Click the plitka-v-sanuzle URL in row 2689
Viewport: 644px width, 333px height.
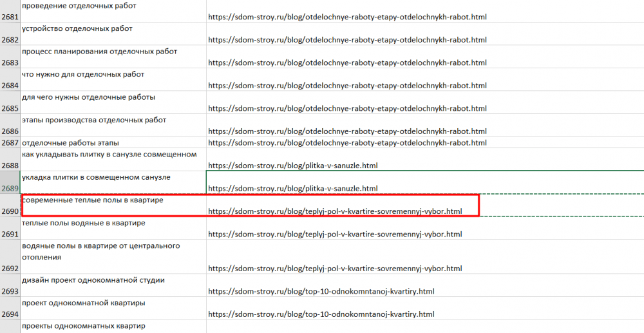292,189
